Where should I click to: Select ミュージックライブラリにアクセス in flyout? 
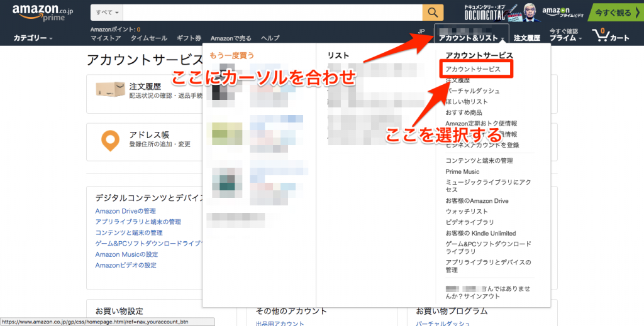click(488, 186)
